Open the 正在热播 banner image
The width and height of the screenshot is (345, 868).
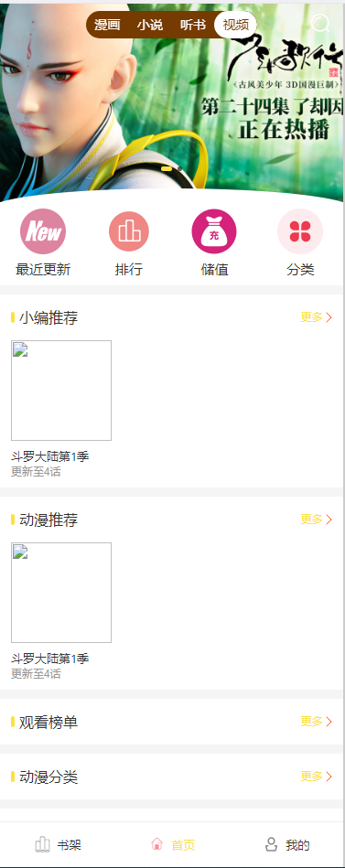[x=172, y=102]
